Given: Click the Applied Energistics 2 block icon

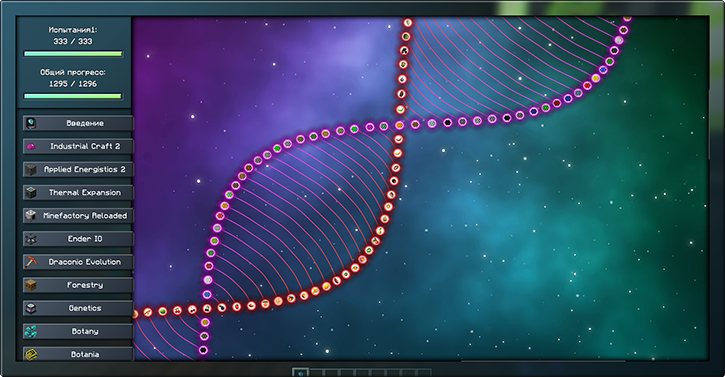Looking at the screenshot, I should (x=31, y=169).
